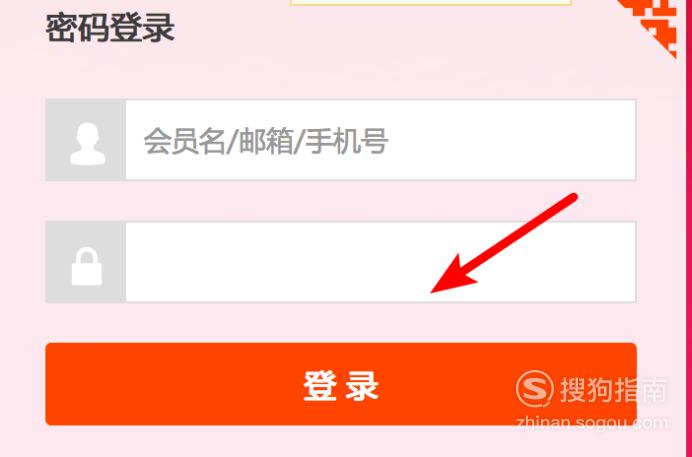Click the Sogou S logo watermark

pyautogui.click(x=534, y=389)
